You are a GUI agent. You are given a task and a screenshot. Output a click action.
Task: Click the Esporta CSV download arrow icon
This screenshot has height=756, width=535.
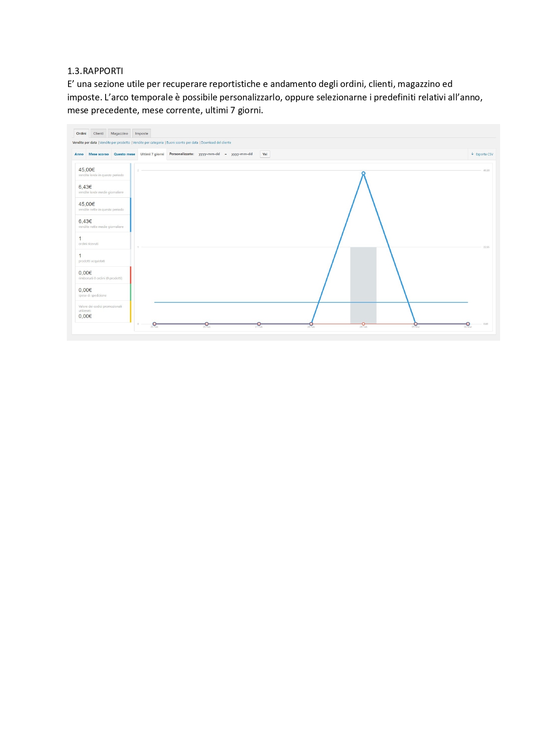pyautogui.click(x=472, y=154)
